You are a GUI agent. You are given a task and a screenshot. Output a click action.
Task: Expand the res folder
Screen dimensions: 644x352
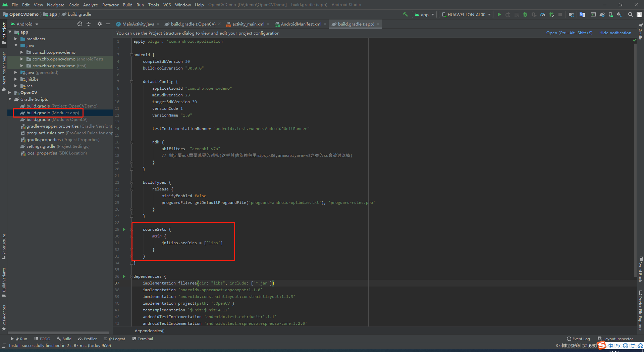16,86
